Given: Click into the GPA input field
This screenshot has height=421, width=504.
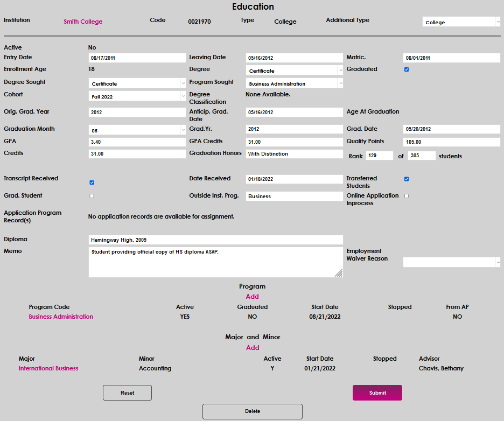Looking at the screenshot, I should (137, 142).
